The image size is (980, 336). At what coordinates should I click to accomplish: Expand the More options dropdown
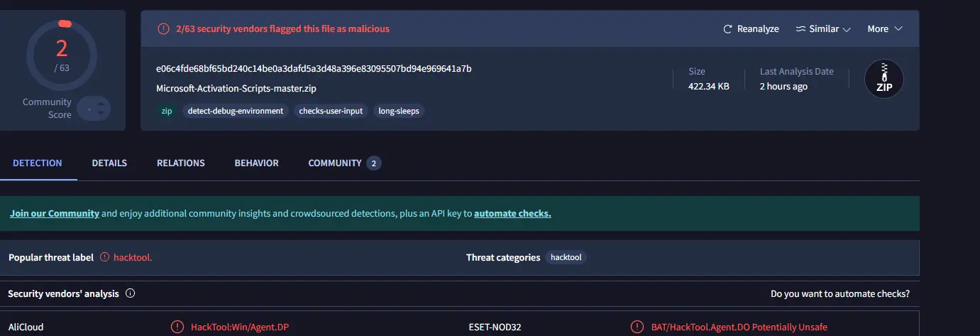(884, 29)
